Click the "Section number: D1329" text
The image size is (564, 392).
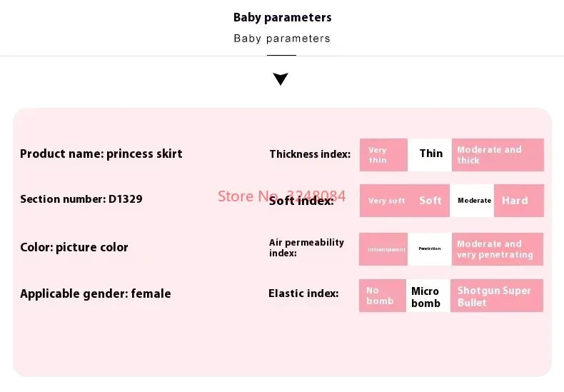click(81, 199)
